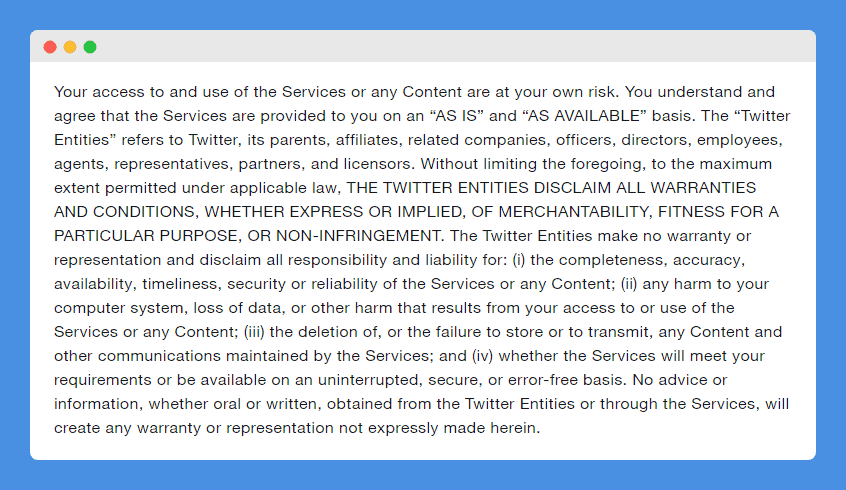Image resolution: width=846 pixels, height=490 pixels.
Task: Click the word MERCHANTABILITY in capitals
Action: [x=573, y=212]
